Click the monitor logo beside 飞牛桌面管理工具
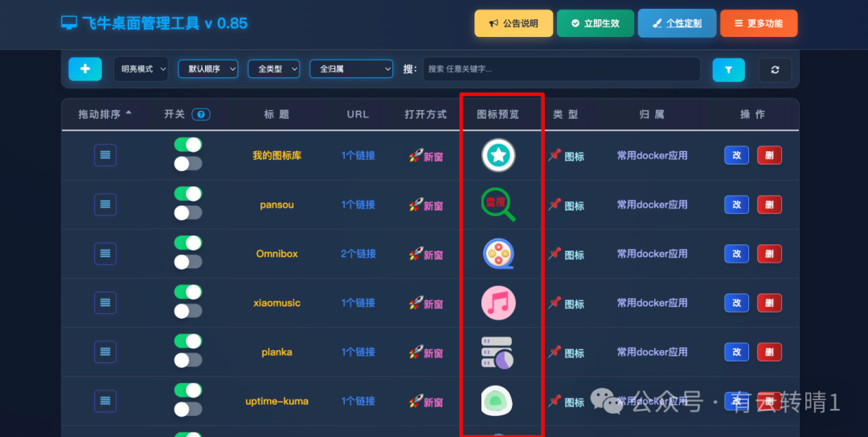The image size is (868, 437). (68, 23)
